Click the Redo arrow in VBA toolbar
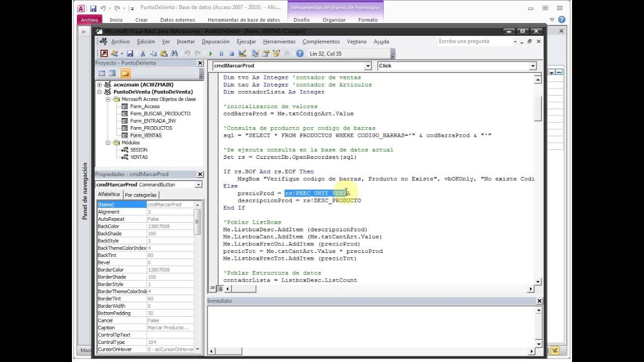The height and width of the screenshot is (362, 644). pos(198,53)
